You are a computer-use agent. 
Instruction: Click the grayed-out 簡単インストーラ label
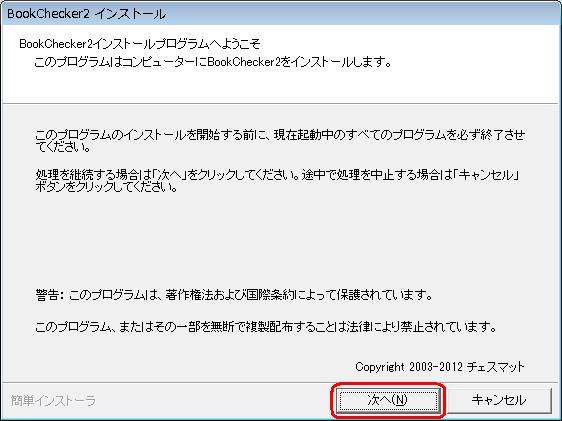53,401
